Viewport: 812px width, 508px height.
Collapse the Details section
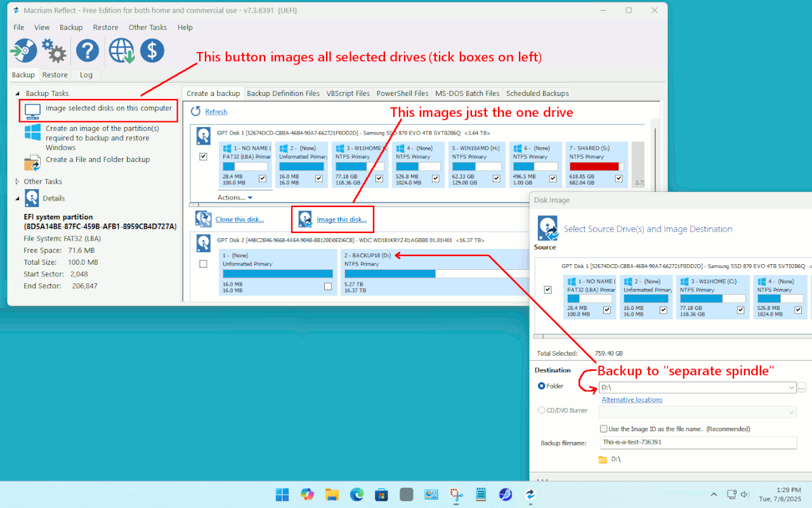tap(18, 198)
